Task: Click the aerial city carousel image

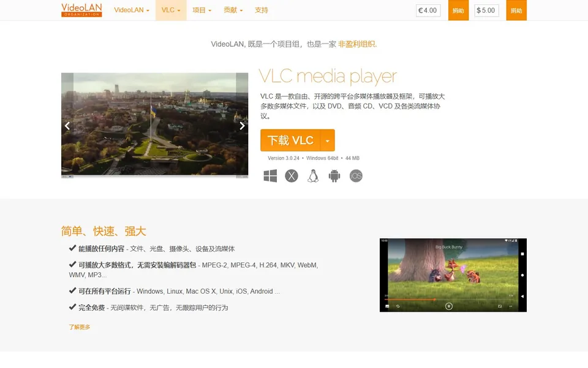Action: 154,125
